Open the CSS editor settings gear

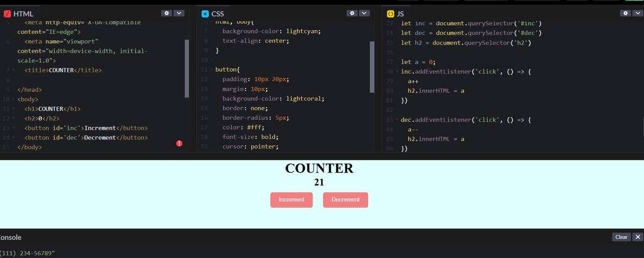[352, 13]
